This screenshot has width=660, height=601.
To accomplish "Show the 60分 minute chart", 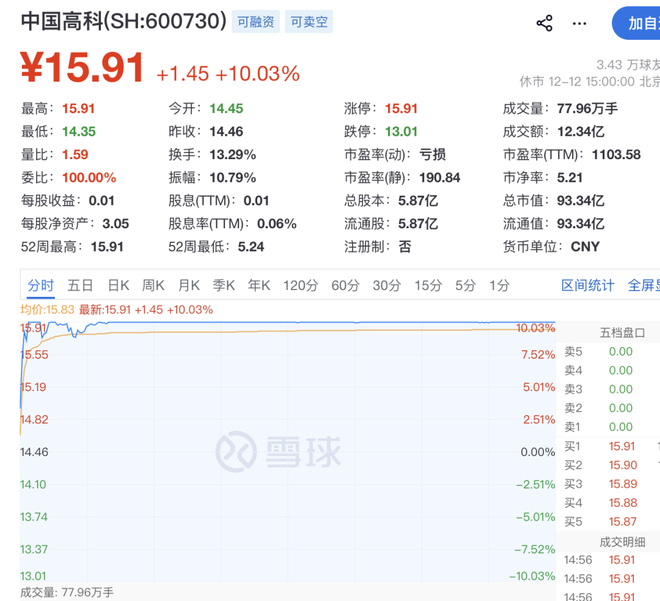I will pyautogui.click(x=345, y=285).
